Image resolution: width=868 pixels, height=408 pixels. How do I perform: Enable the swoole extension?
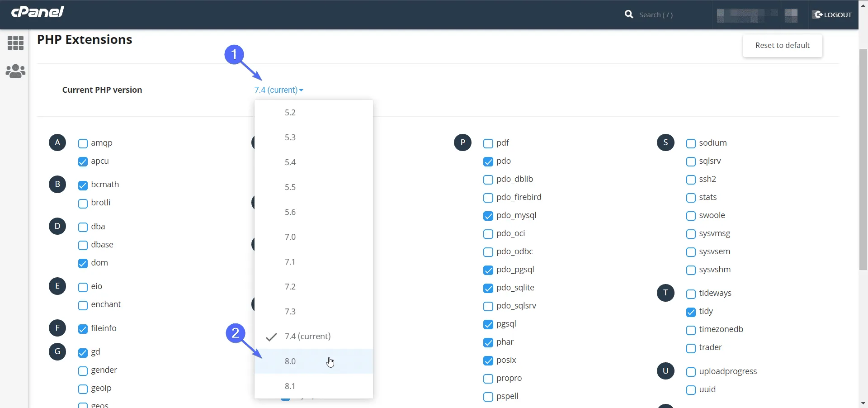(691, 216)
